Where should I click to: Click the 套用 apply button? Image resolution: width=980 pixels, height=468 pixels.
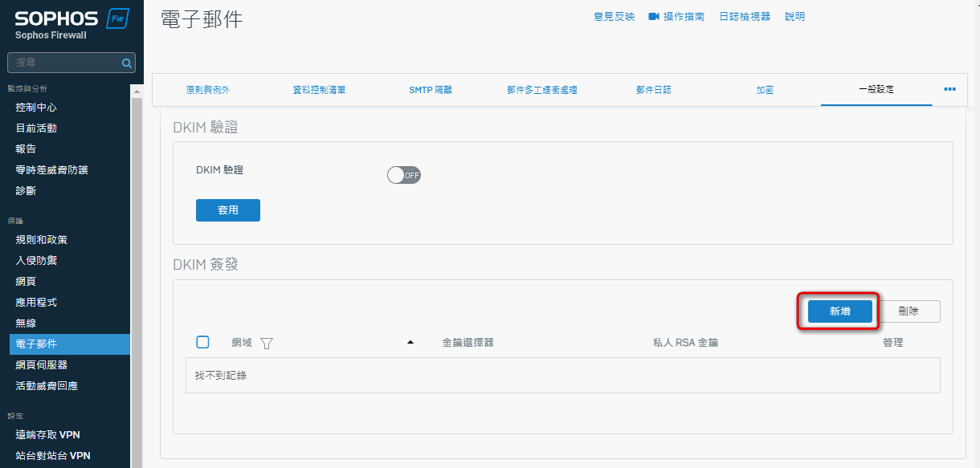coord(228,210)
